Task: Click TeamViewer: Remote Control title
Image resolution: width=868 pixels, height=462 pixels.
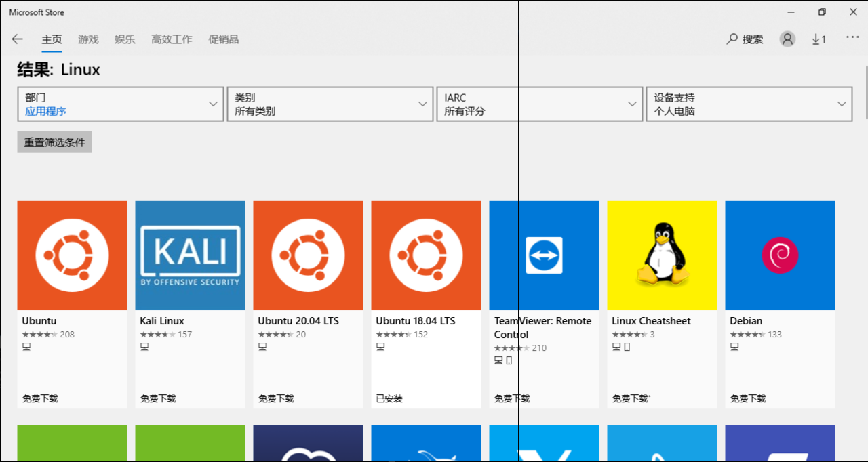Action: pyautogui.click(x=542, y=328)
